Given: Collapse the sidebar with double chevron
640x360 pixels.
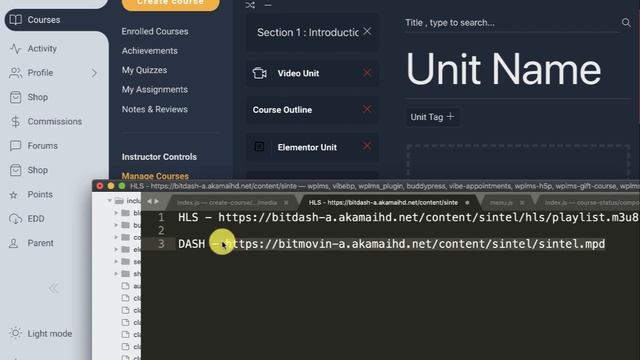Looking at the screenshot, I should click(x=53, y=288).
